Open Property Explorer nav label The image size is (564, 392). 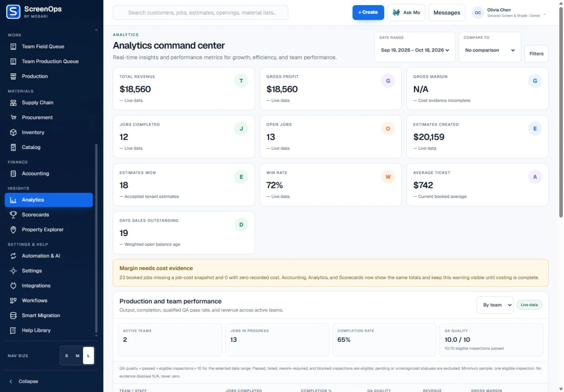pos(43,230)
